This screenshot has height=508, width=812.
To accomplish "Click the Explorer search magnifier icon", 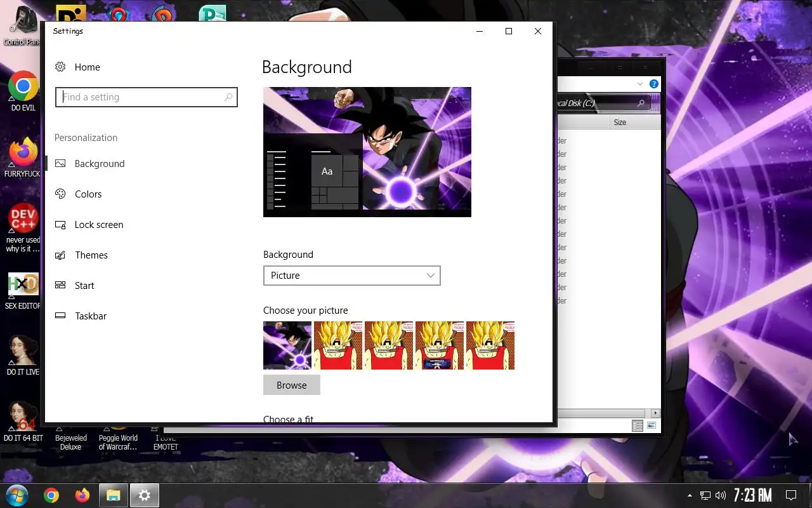I will coord(641,103).
